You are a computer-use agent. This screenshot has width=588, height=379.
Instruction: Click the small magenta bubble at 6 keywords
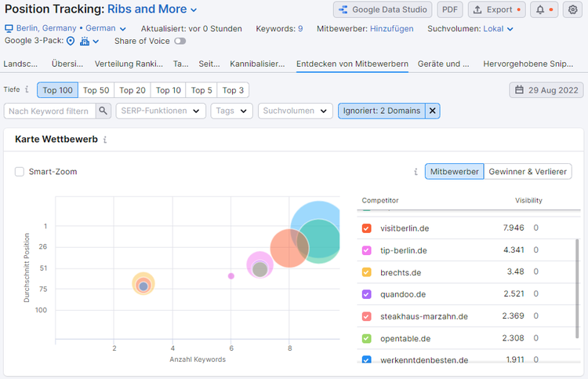click(231, 275)
